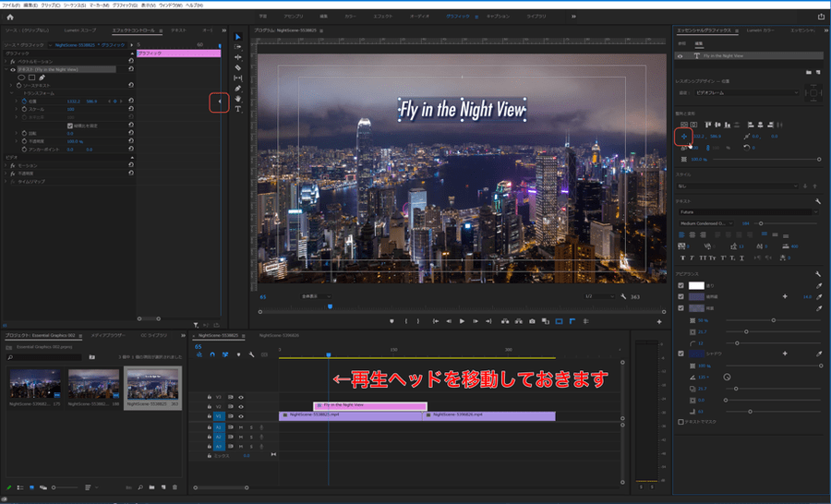The width and height of the screenshot is (831, 504).
Task: Click the Home icon at top left
Action: point(10,17)
